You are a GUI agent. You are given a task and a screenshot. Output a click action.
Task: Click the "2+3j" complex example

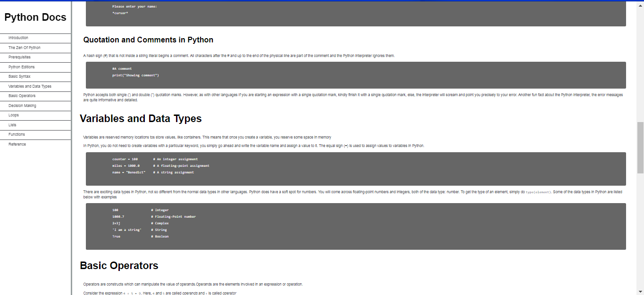pos(116,223)
